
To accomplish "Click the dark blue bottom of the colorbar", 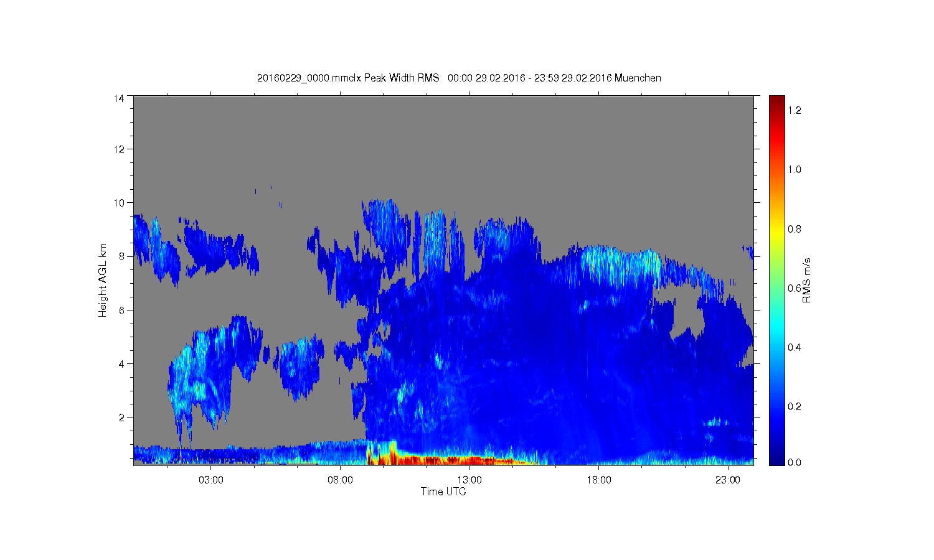I will [x=776, y=459].
